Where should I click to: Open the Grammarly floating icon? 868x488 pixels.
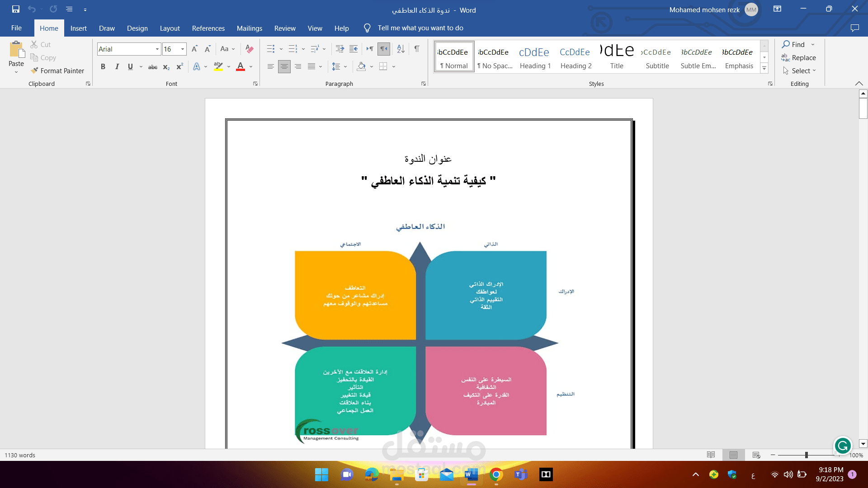tap(843, 446)
